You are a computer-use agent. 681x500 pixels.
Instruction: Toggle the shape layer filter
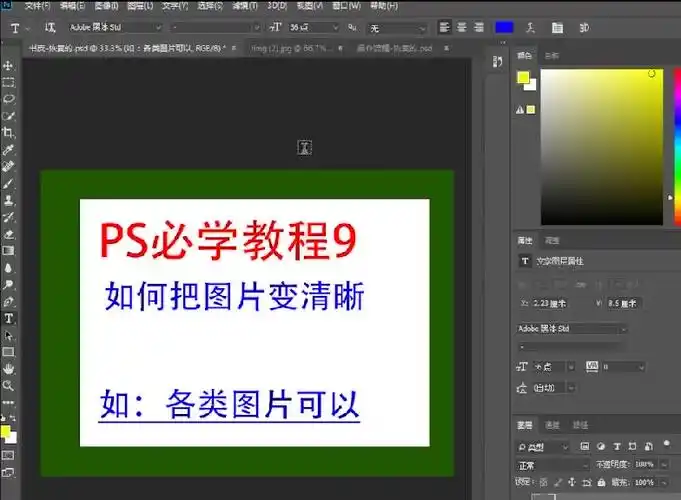[632, 446]
